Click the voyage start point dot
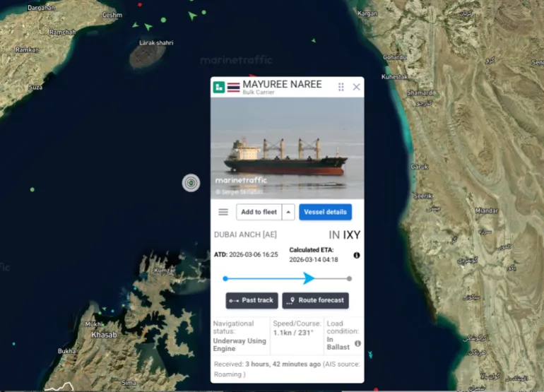Screen dimensions: 544x392 225,278
